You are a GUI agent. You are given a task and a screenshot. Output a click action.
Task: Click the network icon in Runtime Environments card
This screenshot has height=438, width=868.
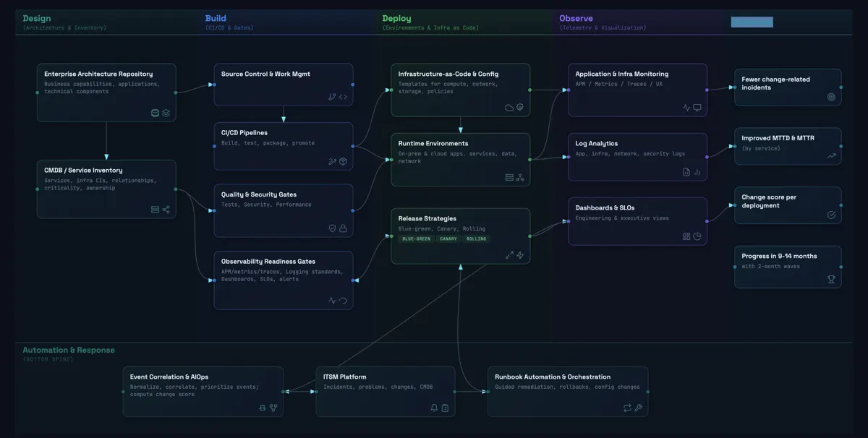pos(520,177)
